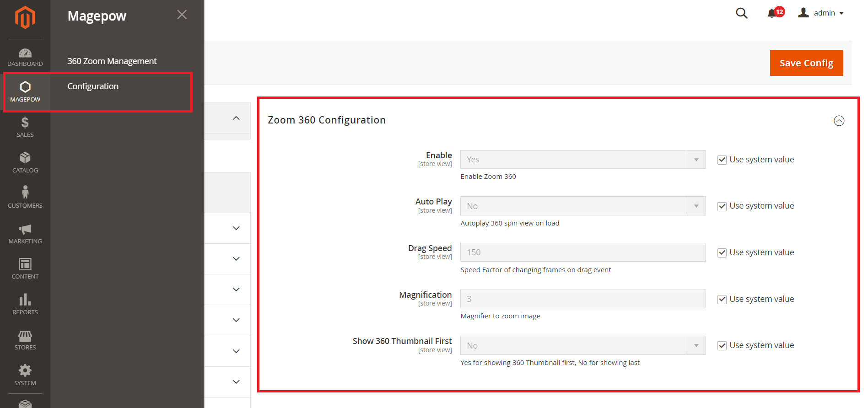Click the Magento logo icon
Viewport: 868px width, 408px height.
coord(25,17)
